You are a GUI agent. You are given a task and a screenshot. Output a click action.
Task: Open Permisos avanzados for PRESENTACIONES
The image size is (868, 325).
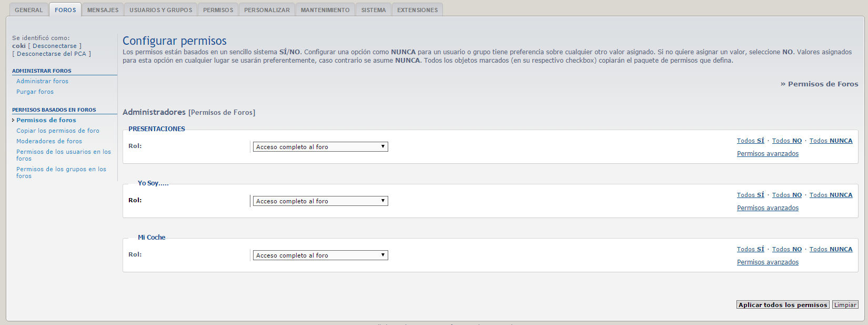(x=768, y=154)
